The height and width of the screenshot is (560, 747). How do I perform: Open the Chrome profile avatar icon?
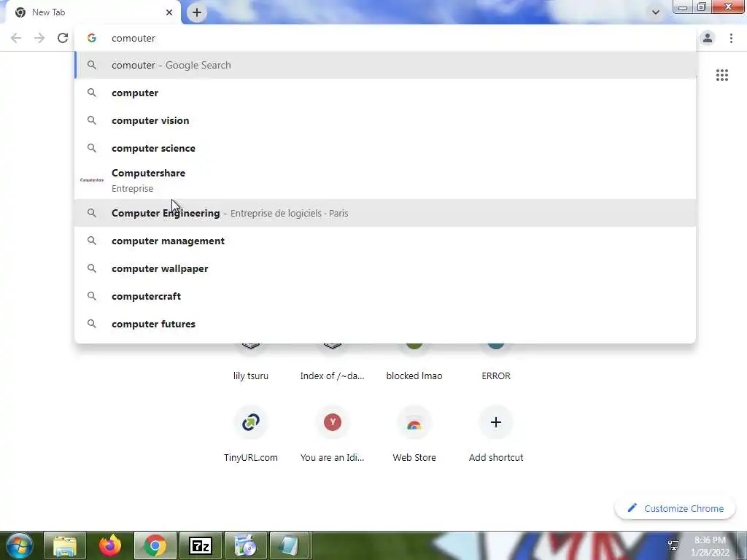708,38
